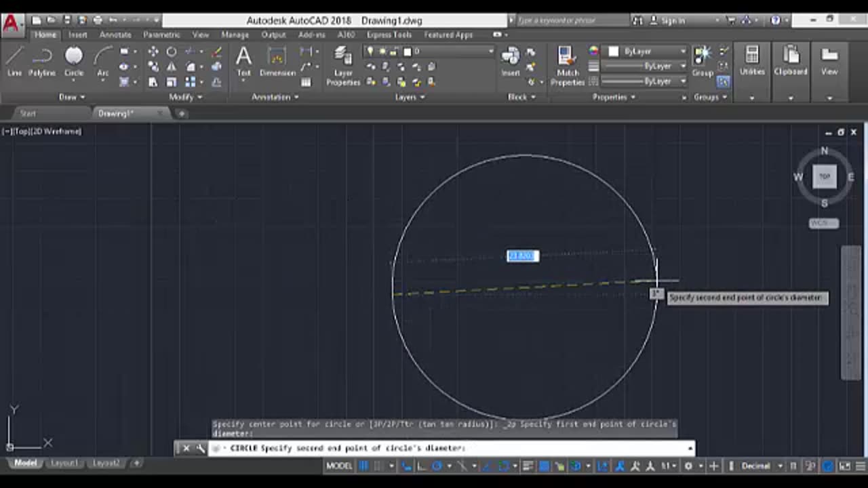
Task: Open the Annotate ribbon tab
Action: coord(115,35)
